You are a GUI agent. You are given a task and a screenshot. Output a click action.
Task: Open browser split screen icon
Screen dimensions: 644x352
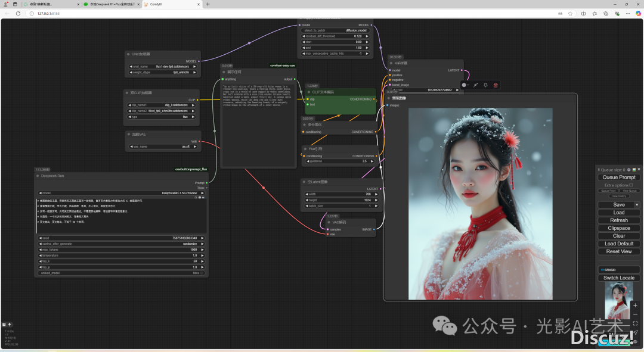point(583,14)
